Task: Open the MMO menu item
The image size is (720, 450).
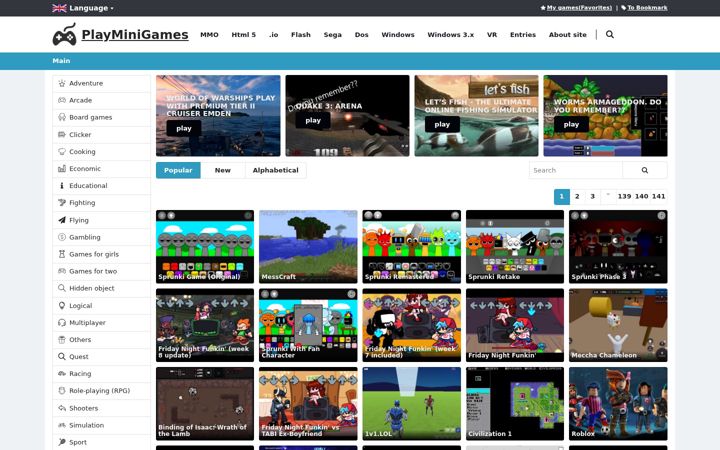Action: pos(209,34)
